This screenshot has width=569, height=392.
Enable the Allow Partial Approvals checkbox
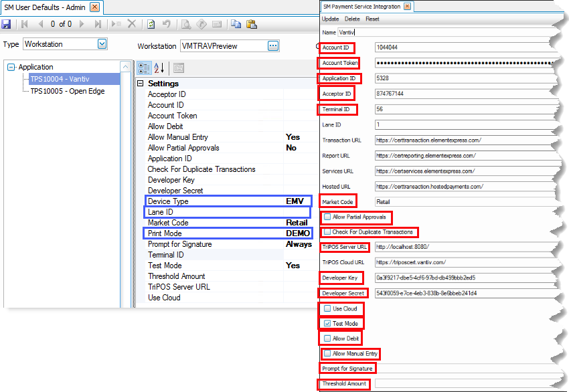(x=327, y=217)
